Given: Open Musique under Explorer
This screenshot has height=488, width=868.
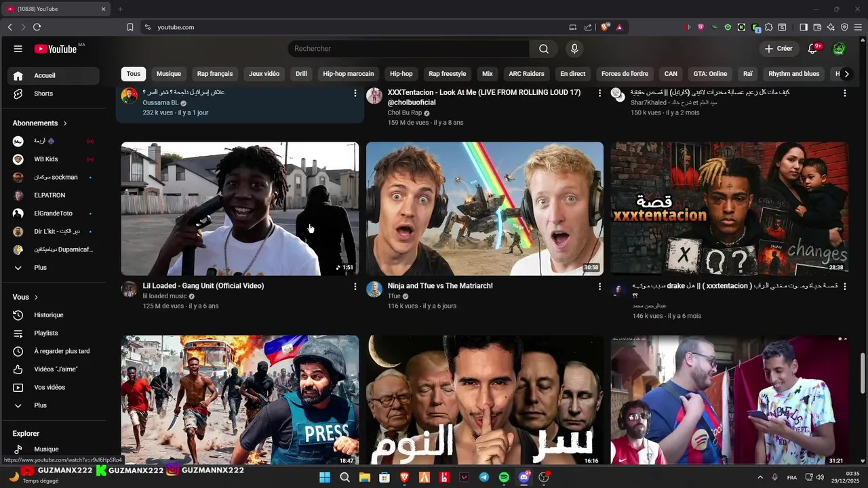Looking at the screenshot, I should [54, 449].
